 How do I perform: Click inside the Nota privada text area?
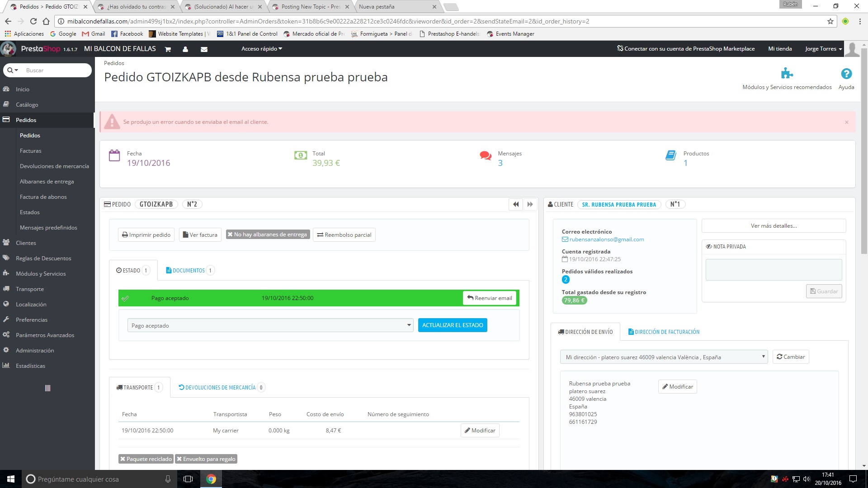774,270
